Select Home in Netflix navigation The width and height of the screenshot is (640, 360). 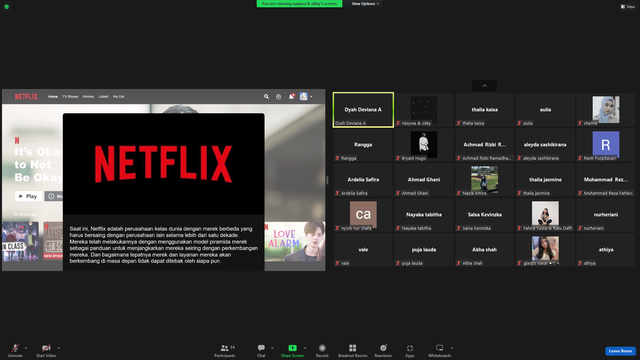click(x=53, y=97)
